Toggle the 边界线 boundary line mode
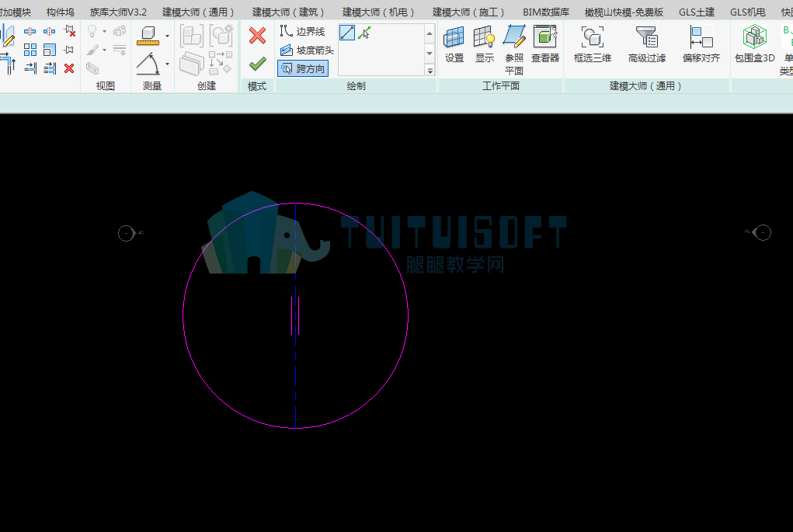Viewport: 793px width, 532px height. pos(302,31)
